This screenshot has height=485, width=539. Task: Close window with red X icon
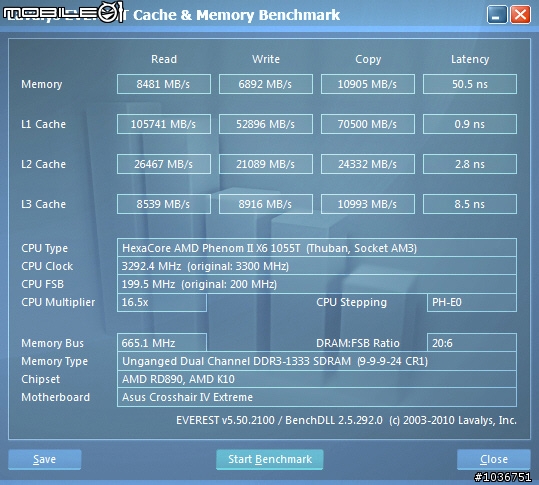(x=520, y=15)
